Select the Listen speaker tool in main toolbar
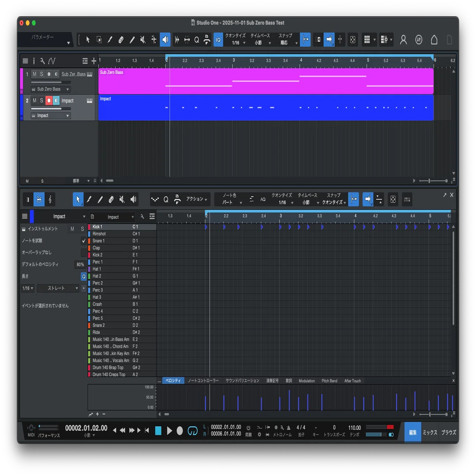The height and width of the screenshot is (476, 476). 165,40
